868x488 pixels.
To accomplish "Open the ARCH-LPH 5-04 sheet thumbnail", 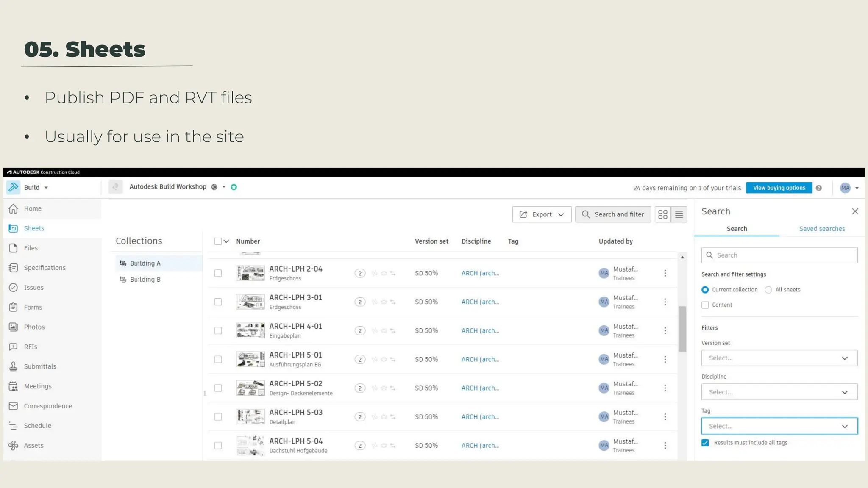I will 250,445.
